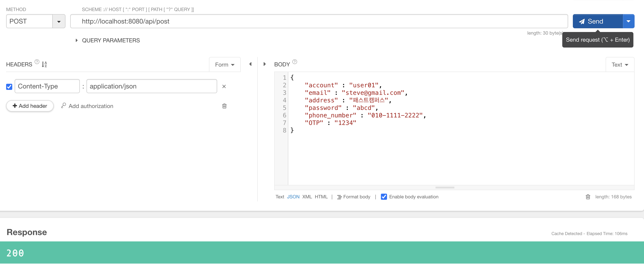Toggle Enable body evaluation checkbox

(x=384, y=197)
